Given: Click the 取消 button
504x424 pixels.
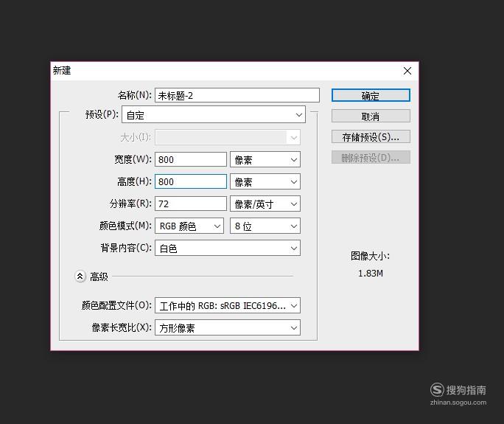Looking at the screenshot, I should click(x=371, y=116).
